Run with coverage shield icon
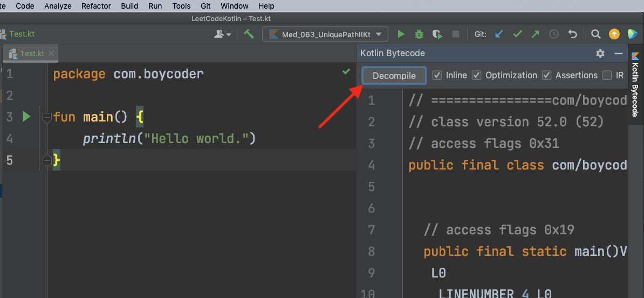The image size is (644, 298). pos(437,34)
